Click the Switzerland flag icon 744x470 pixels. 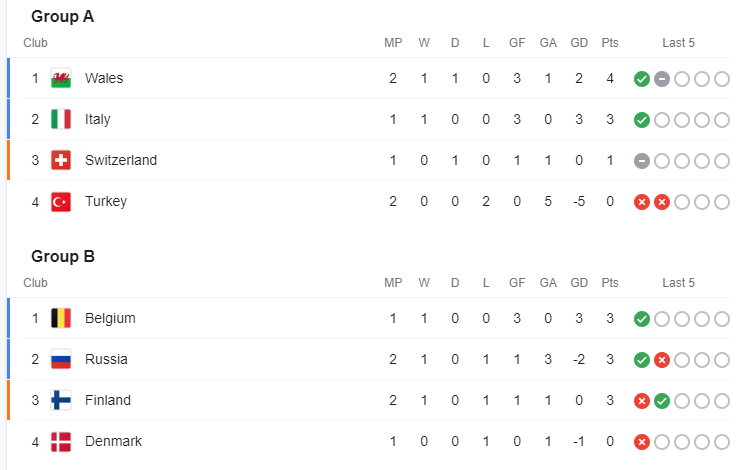(61, 160)
